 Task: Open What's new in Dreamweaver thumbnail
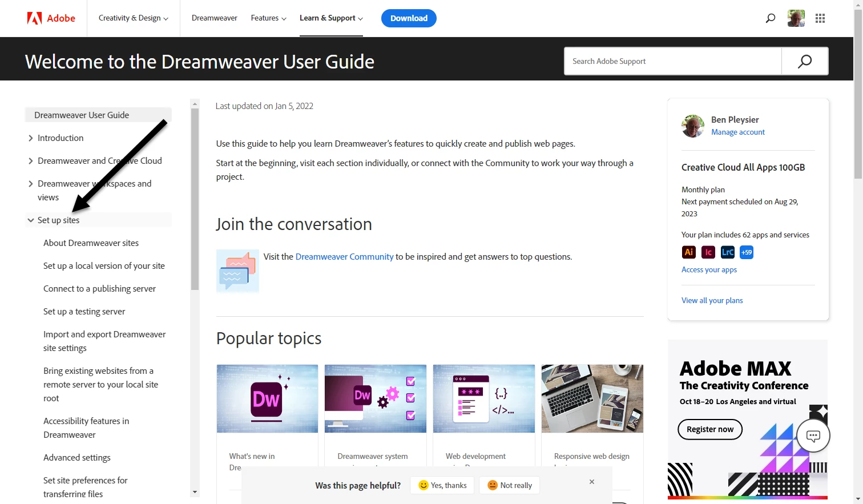(x=267, y=398)
